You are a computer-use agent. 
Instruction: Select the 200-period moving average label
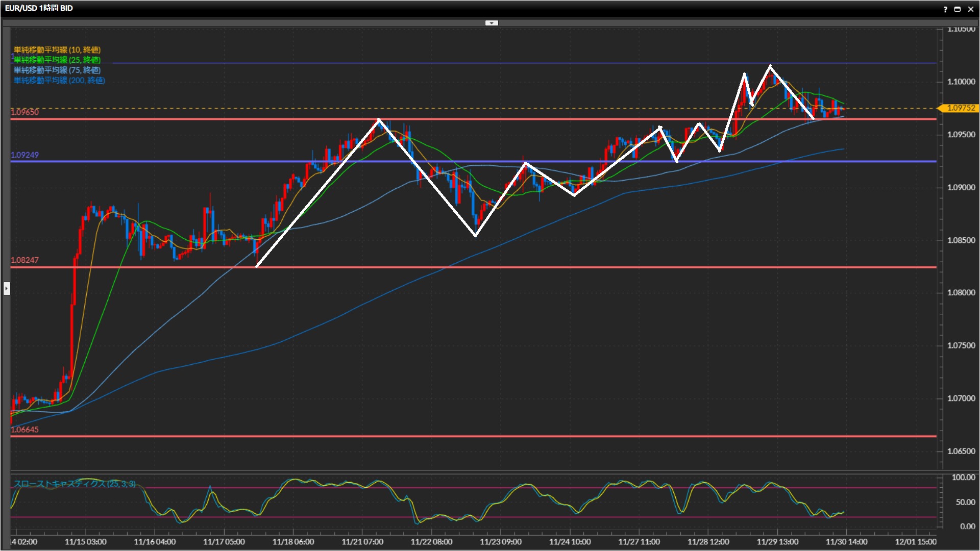[x=59, y=80]
